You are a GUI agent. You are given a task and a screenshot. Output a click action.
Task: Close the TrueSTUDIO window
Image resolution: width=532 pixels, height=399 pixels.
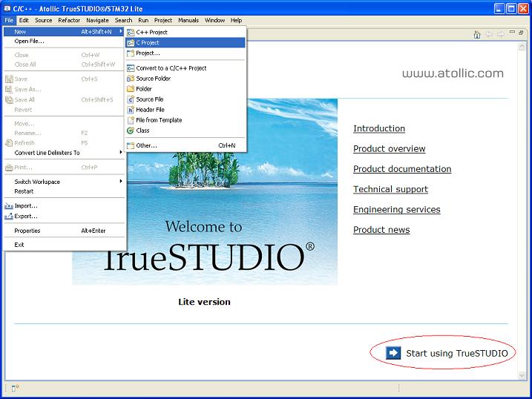coord(524,8)
